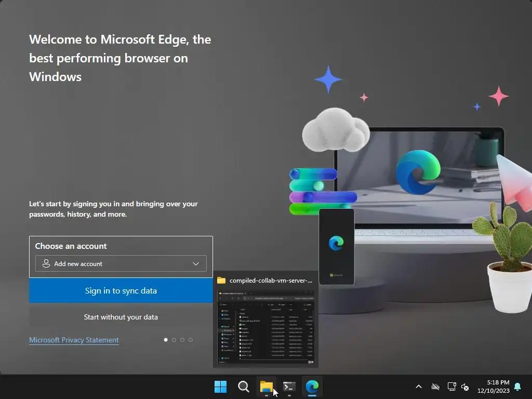The width and height of the screenshot is (532, 399).
Task: Select fourth onboarding page dot
Action: pyautogui.click(x=191, y=340)
